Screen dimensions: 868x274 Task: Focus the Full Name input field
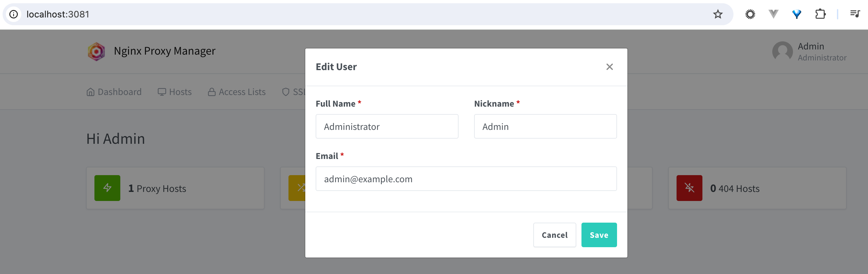[x=387, y=126]
